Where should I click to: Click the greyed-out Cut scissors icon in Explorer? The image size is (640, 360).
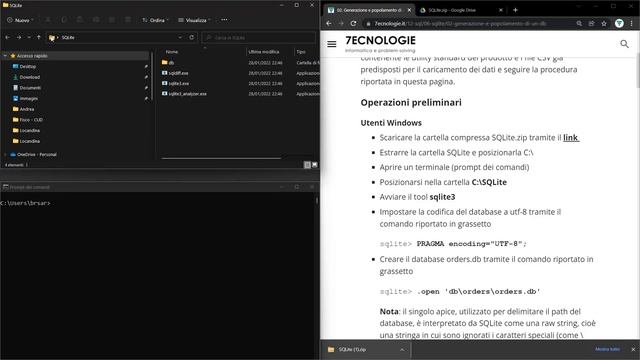pos(48,20)
